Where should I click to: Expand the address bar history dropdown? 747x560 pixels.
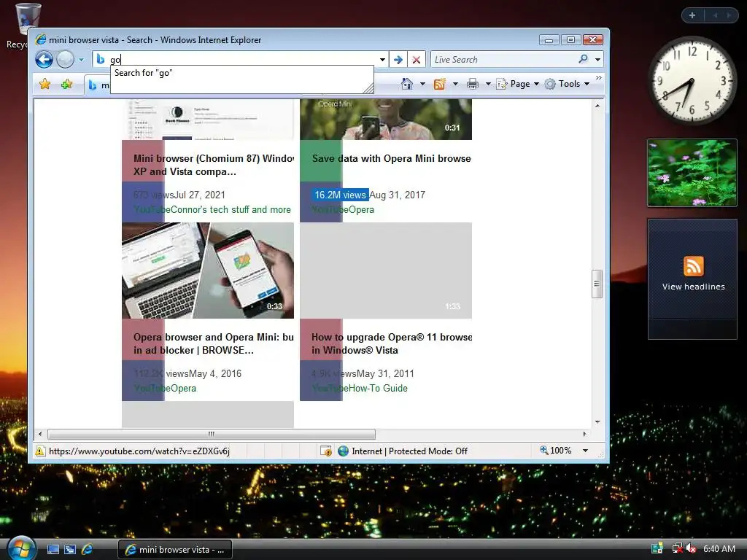(382, 60)
